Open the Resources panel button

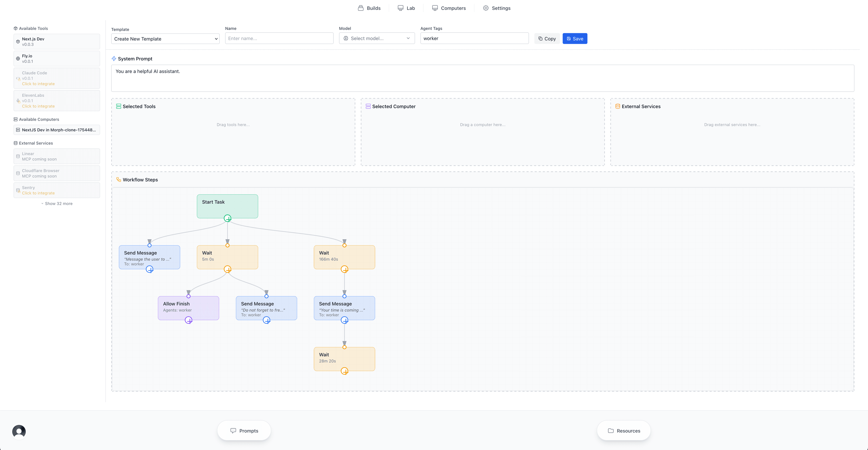coord(624,431)
